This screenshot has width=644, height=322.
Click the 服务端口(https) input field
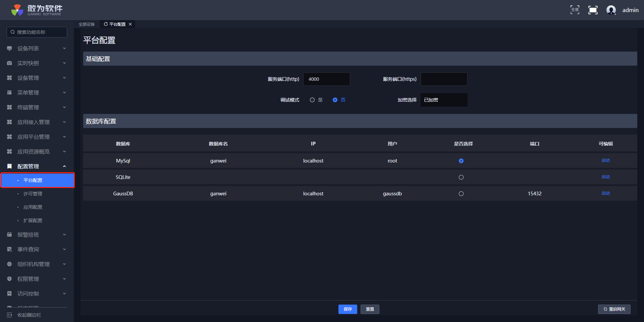[443, 79]
